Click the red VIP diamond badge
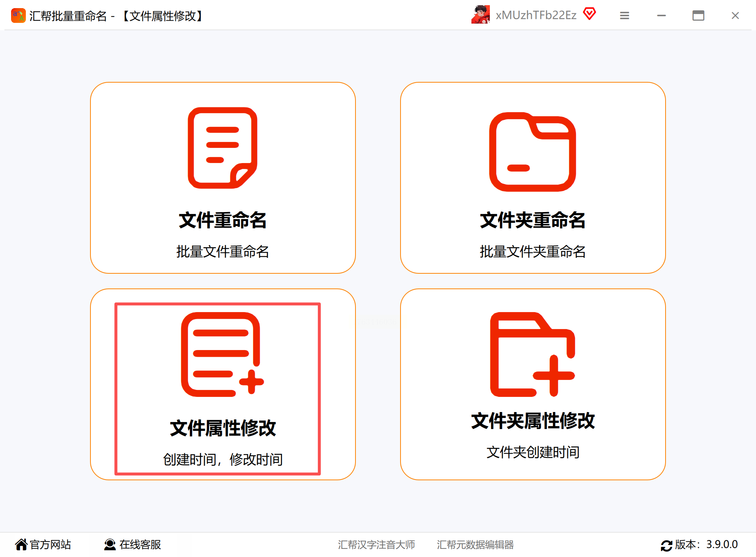This screenshot has width=756, height=557. (x=590, y=14)
